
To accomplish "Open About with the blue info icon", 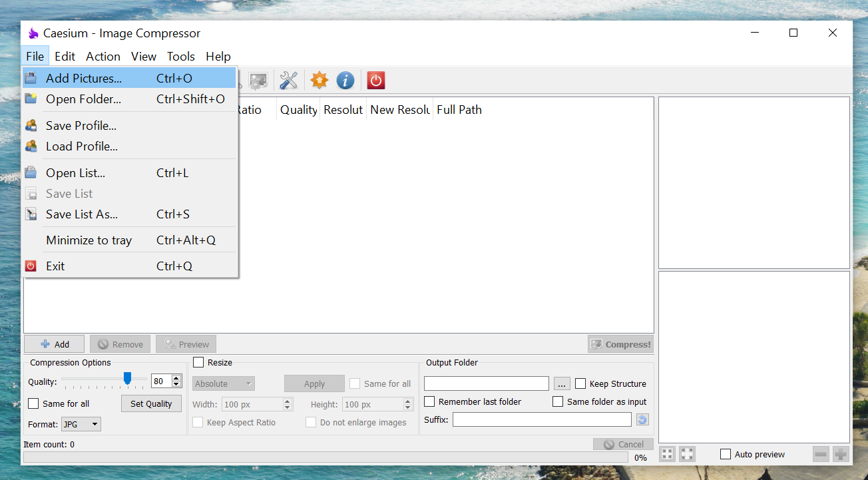I will pyautogui.click(x=345, y=80).
